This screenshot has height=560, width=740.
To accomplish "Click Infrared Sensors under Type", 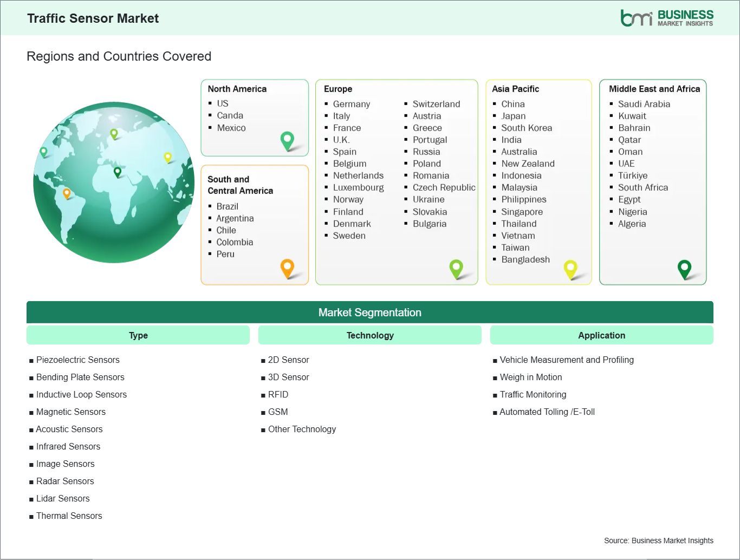I will [x=68, y=446].
